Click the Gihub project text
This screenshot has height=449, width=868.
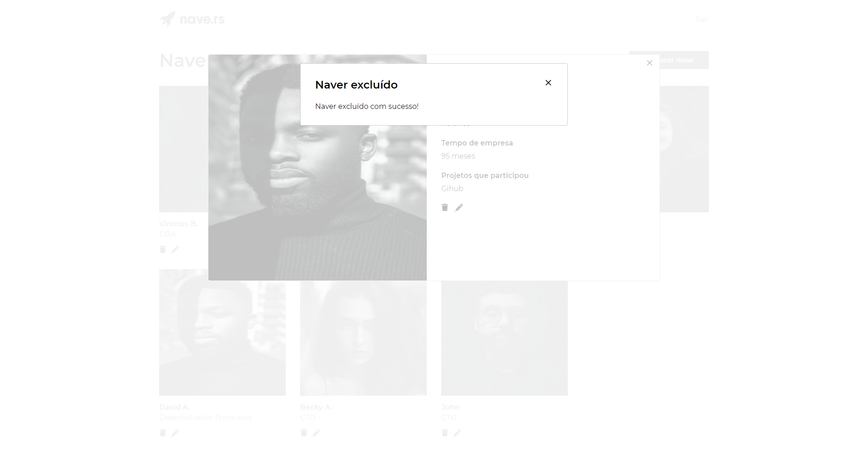click(452, 188)
